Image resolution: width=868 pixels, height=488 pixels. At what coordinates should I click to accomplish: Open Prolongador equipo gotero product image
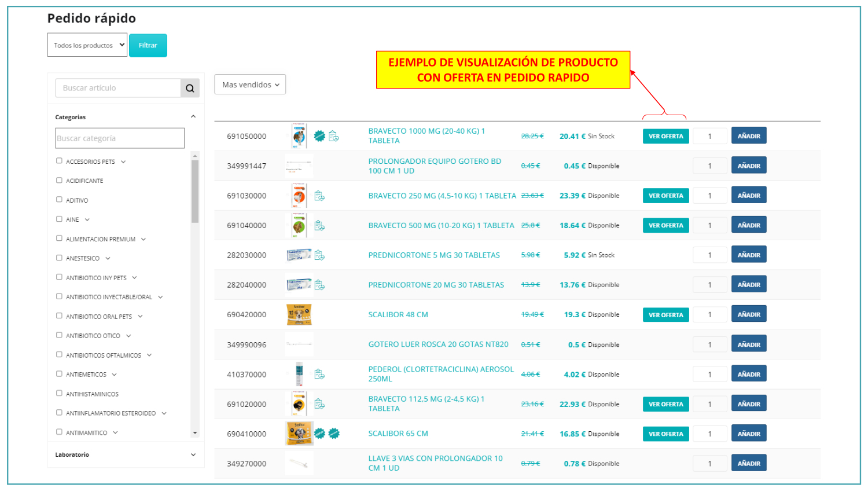(x=299, y=166)
